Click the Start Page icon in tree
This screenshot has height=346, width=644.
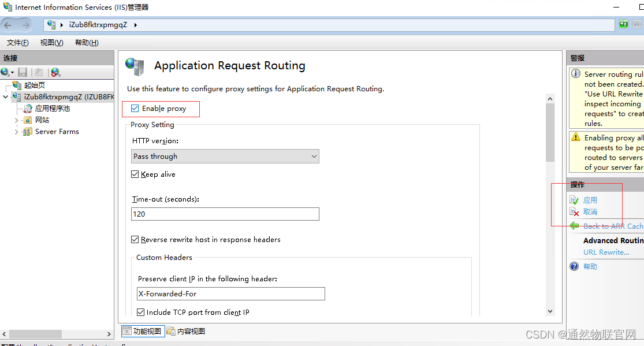pyautogui.click(x=17, y=85)
